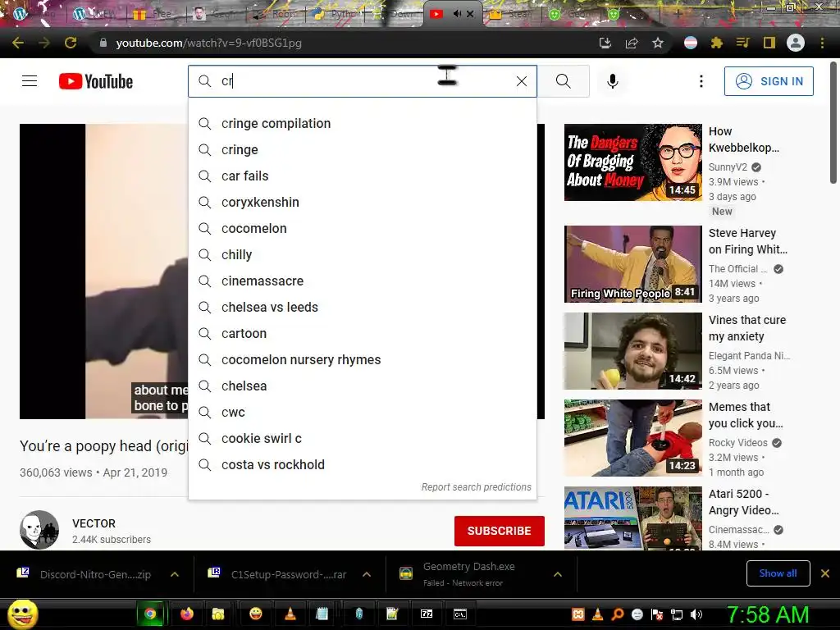Click the SIGN IN button
Screen dimensions: 840x630
tap(769, 81)
